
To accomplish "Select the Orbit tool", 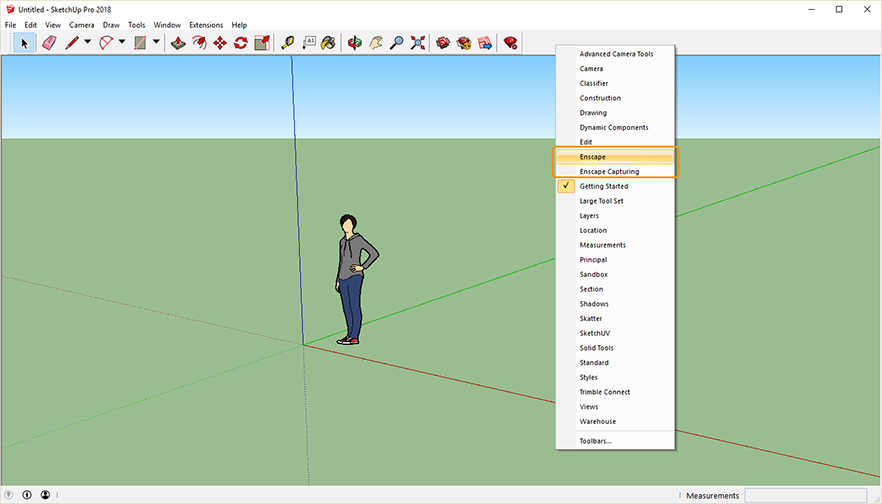I will [354, 42].
